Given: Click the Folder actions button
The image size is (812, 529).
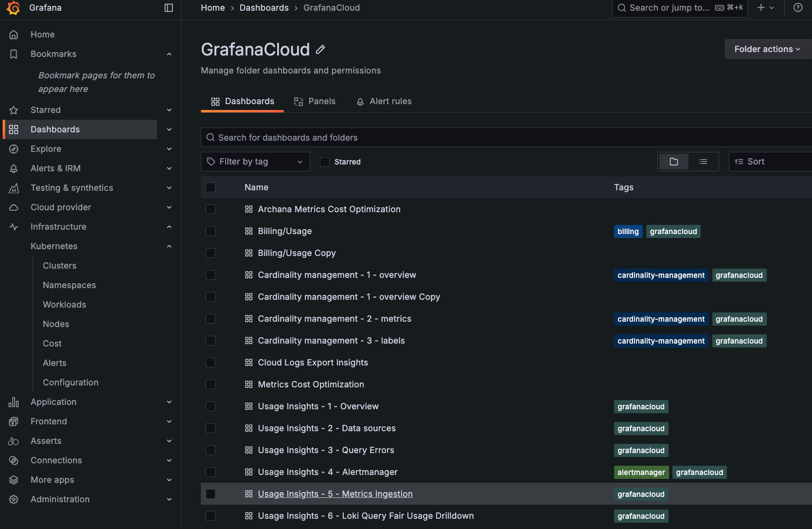Looking at the screenshot, I should click(x=767, y=49).
